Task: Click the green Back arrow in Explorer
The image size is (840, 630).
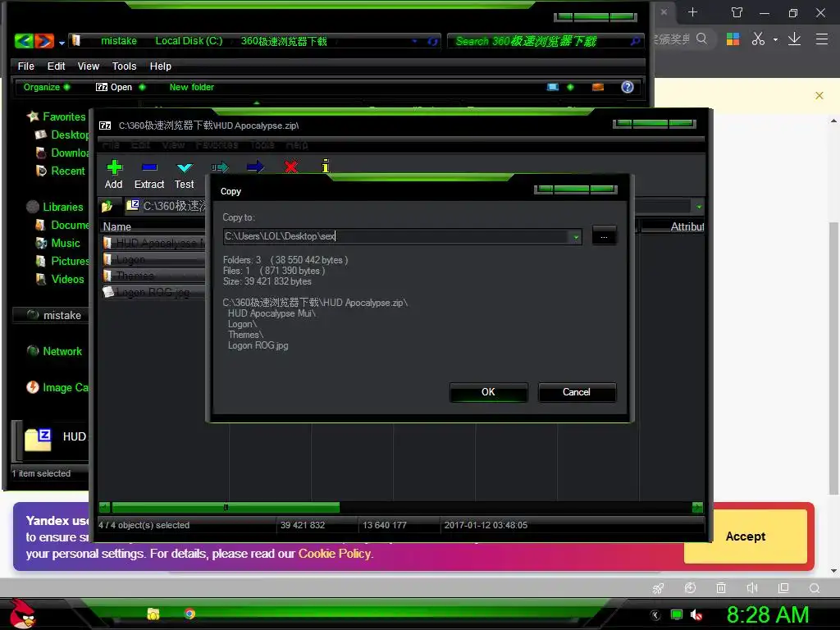Action: pyautogui.click(x=24, y=41)
